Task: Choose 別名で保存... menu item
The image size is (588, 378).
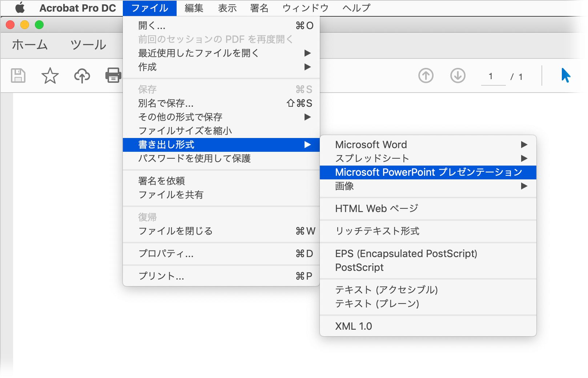Action: pyautogui.click(x=221, y=103)
